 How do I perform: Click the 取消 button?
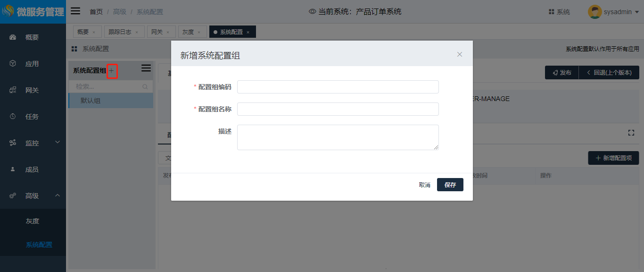[x=424, y=185]
